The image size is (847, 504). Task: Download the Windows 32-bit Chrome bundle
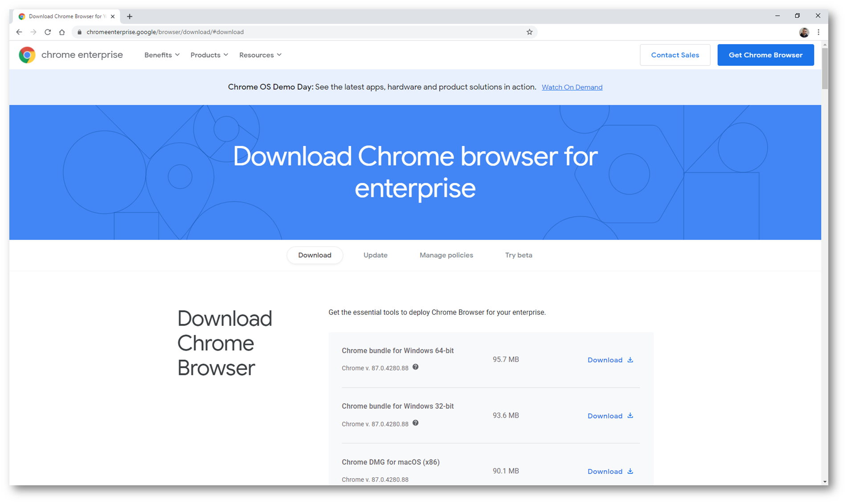610,416
